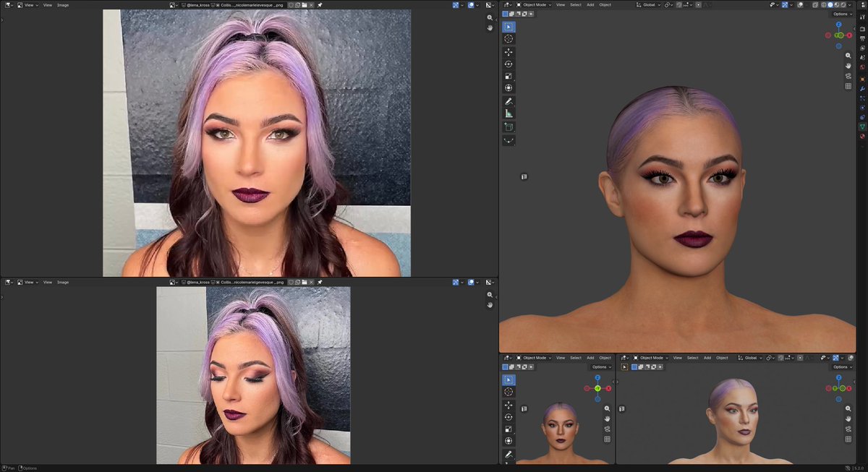Screen dimensions: 868x472
Task: Switch main viewport to rendered shading
Action: tap(843, 5)
